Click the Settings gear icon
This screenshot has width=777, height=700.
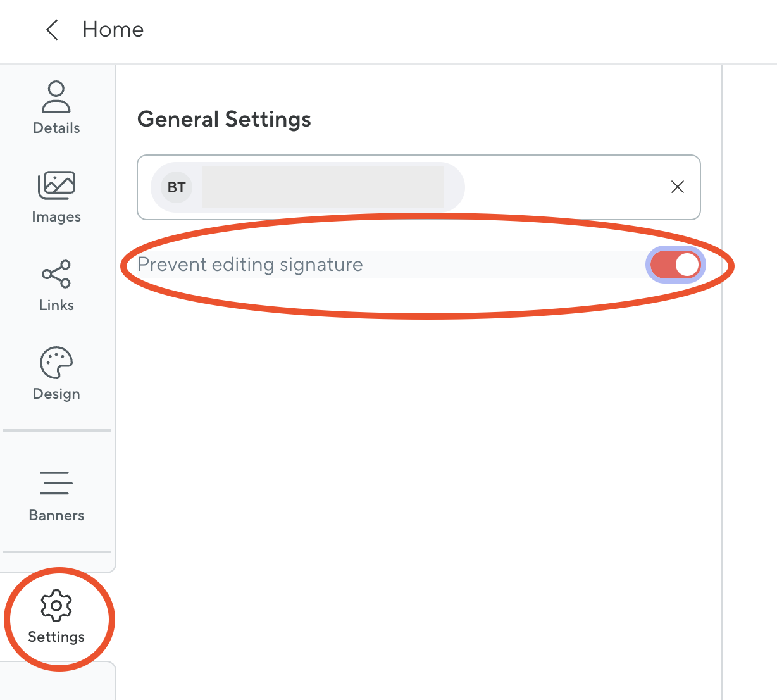[56, 606]
